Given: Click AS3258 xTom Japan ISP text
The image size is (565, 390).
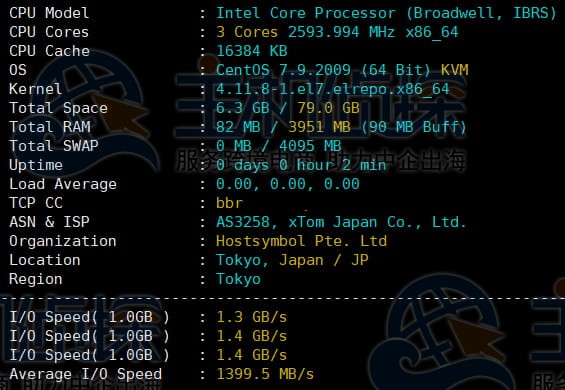Looking at the screenshot, I should pos(341,222).
